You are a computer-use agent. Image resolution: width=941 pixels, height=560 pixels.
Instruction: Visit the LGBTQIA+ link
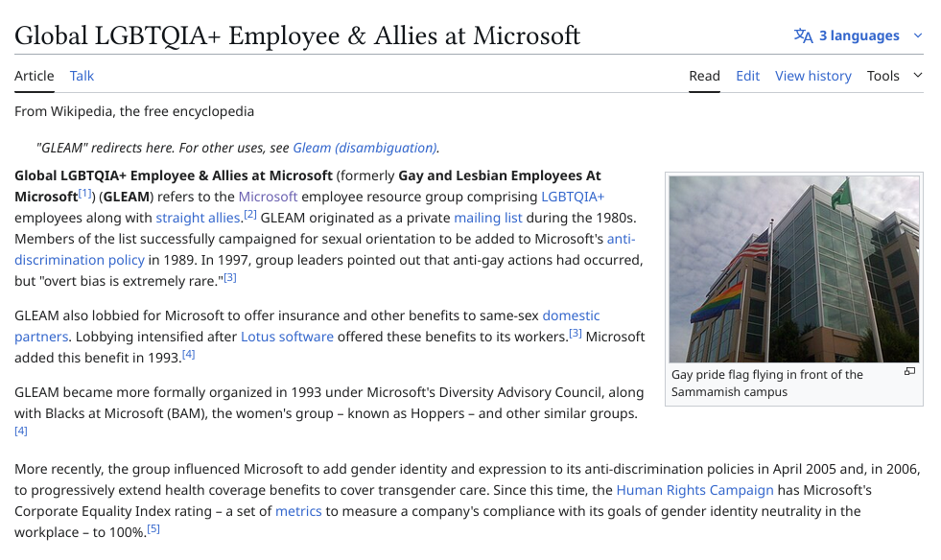click(573, 197)
